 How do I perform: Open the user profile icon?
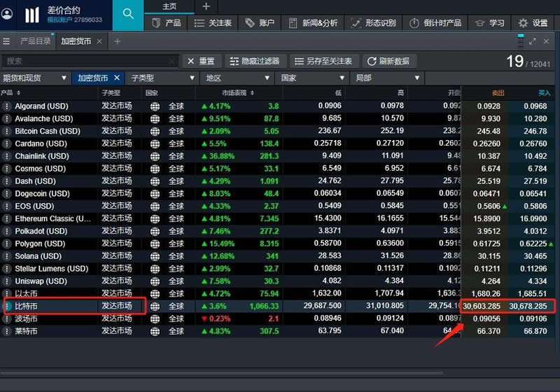[7, 14]
